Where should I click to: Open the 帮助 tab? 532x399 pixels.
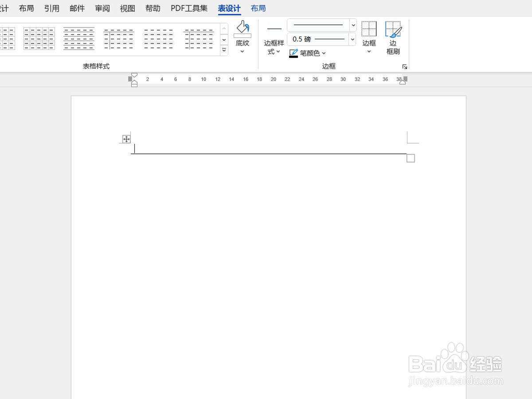click(153, 8)
